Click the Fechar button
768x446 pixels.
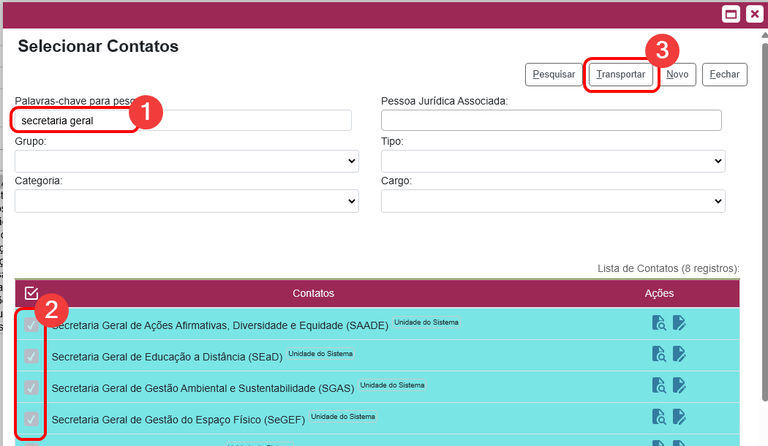coord(724,74)
